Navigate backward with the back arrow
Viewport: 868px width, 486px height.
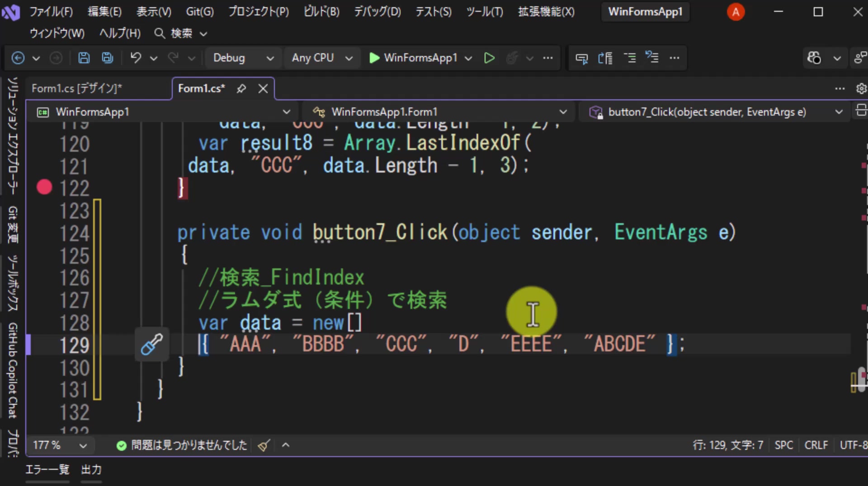(18, 58)
